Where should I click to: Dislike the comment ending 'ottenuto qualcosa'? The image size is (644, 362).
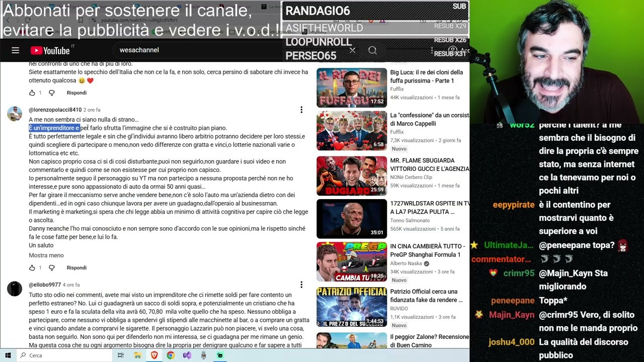tap(51, 93)
